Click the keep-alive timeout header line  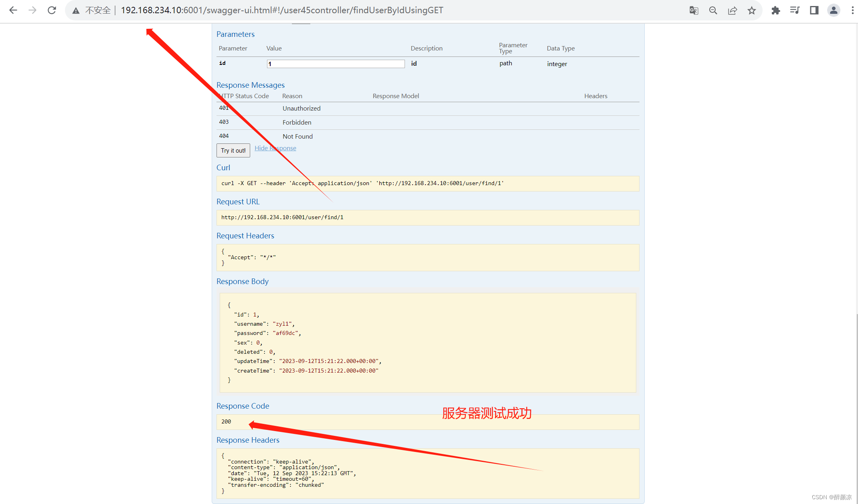(271, 479)
